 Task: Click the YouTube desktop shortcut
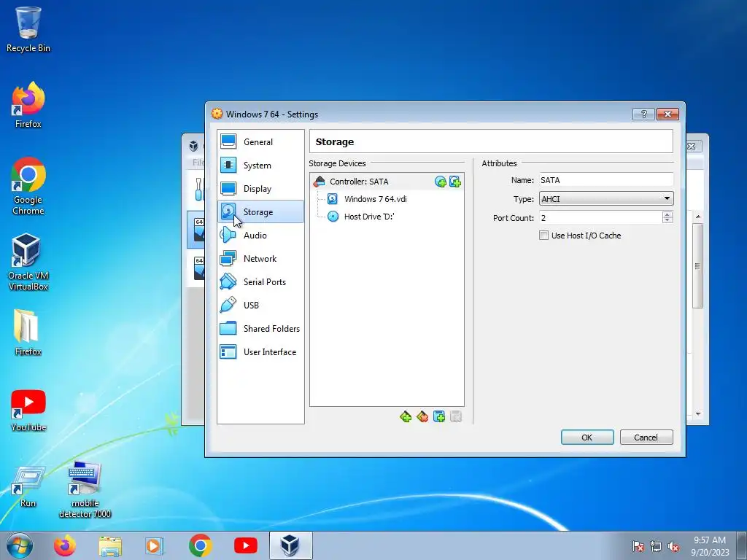[28, 411]
